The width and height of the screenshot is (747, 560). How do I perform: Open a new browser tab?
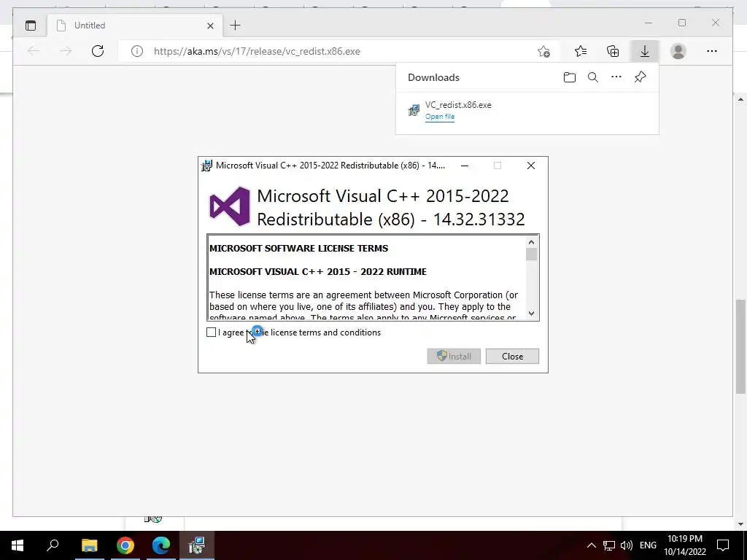236,26
